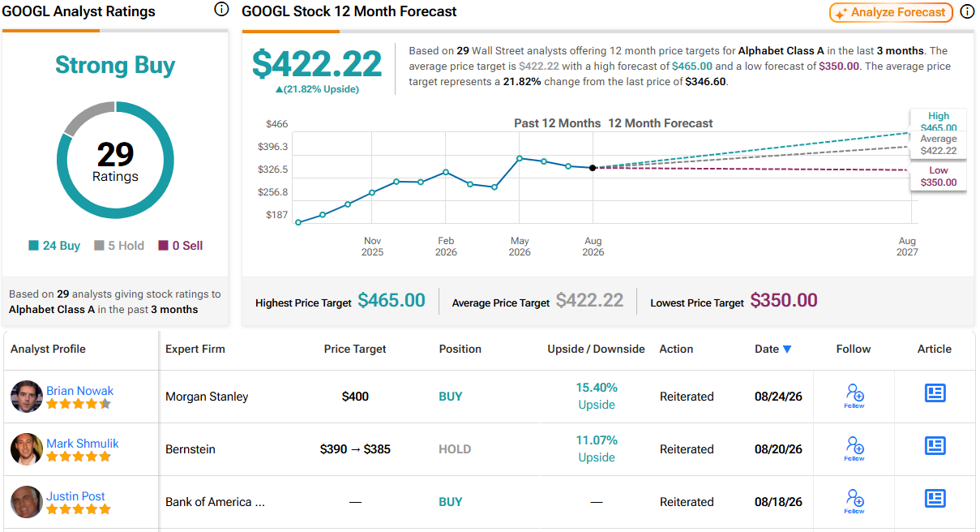Click the May 2026 peak data point
Image resolution: width=980 pixels, height=532 pixels.
tap(520, 158)
